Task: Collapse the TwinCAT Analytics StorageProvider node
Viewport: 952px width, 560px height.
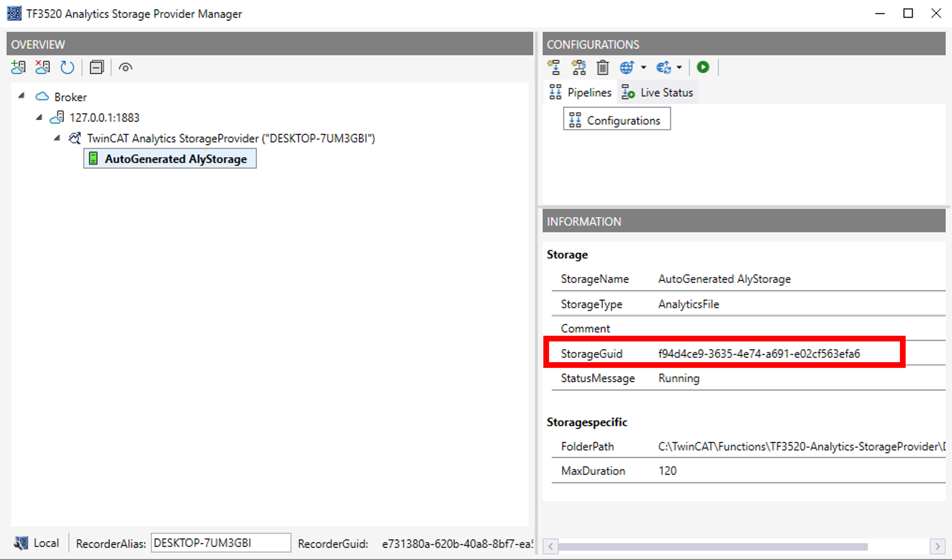Action: coord(57,138)
